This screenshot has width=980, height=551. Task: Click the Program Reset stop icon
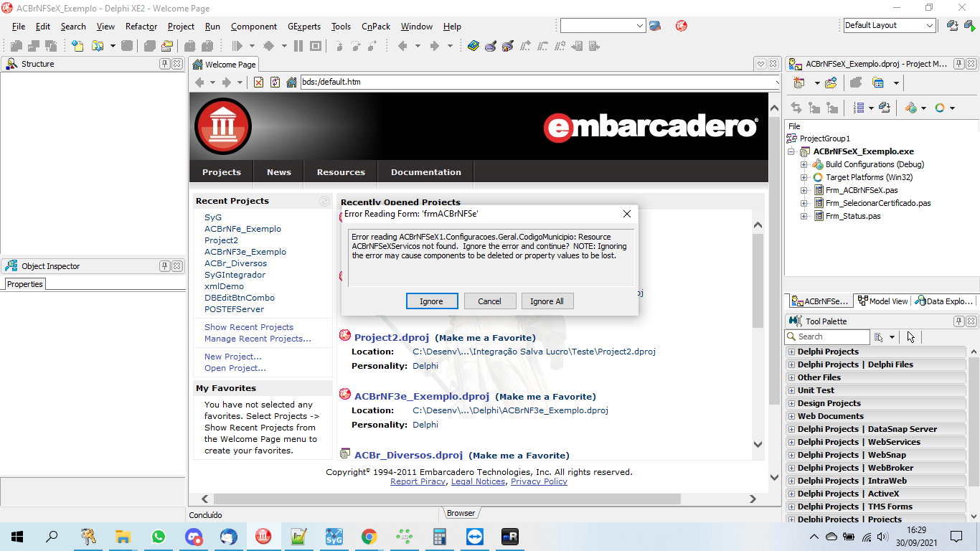pos(316,46)
